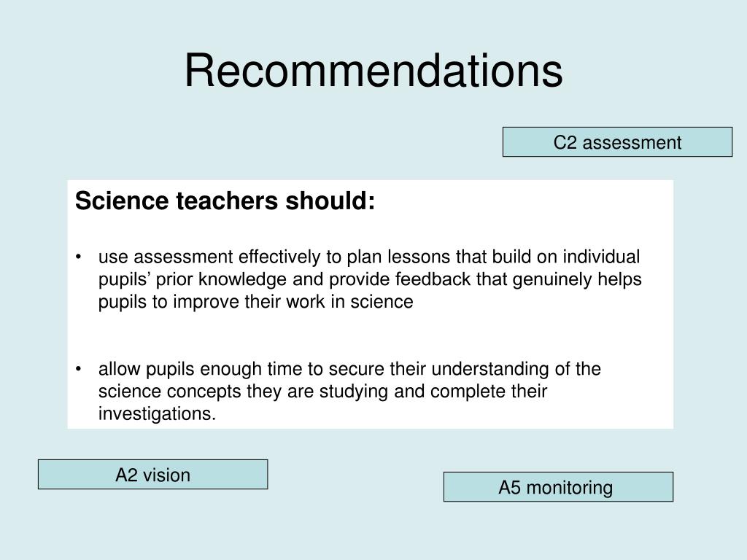Image resolution: width=747 pixels, height=560 pixels.
Task: Click the word 'investigations.' at the end
Action: point(158,414)
